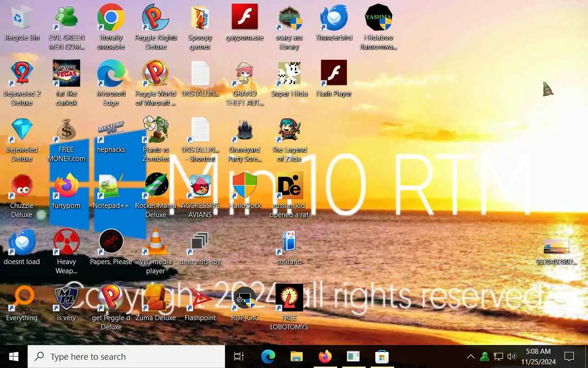Click the green people tray icon
588x368 pixels.
[x=484, y=356]
